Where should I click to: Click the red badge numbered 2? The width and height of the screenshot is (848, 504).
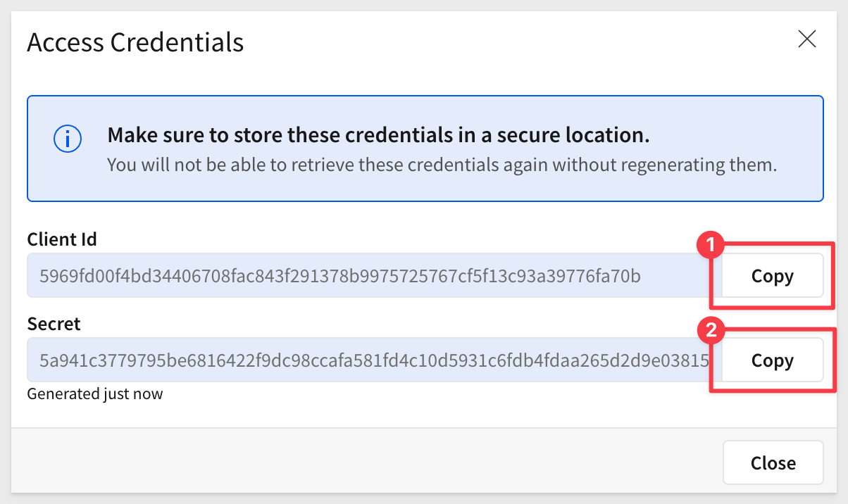[711, 330]
